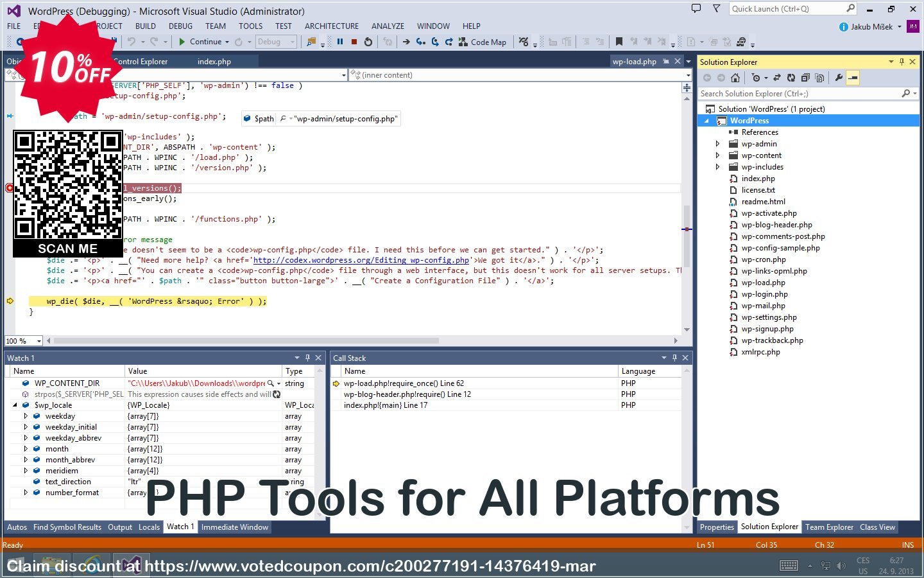This screenshot has width=924, height=578.
Task: Toggle auto-hide pin on Call Stack panel
Action: pyautogui.click(x=674, y=358)
